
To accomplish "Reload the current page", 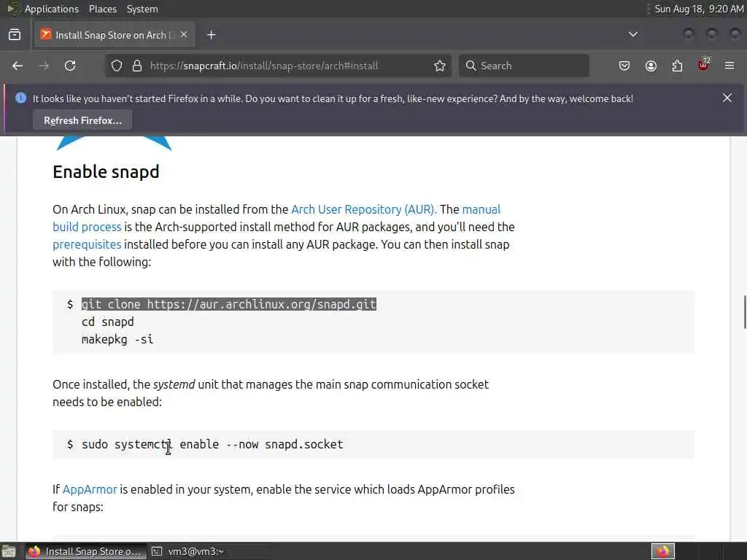I will click(70, 66).
